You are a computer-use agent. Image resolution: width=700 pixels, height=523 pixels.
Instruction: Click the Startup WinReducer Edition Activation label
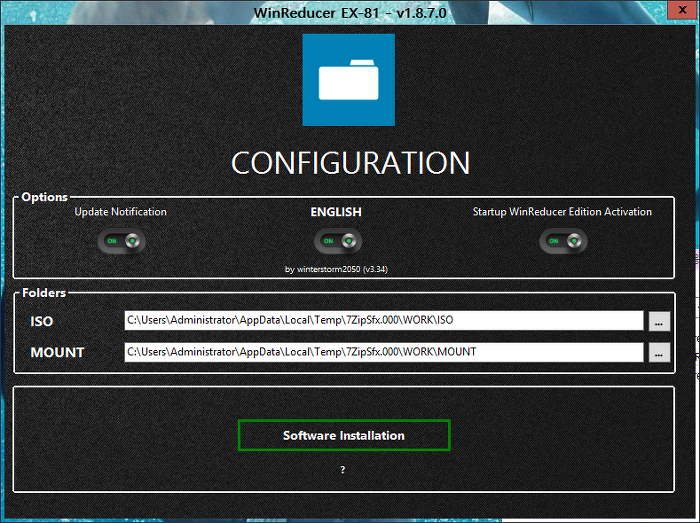pyautogui.click(x=562, y=212)
